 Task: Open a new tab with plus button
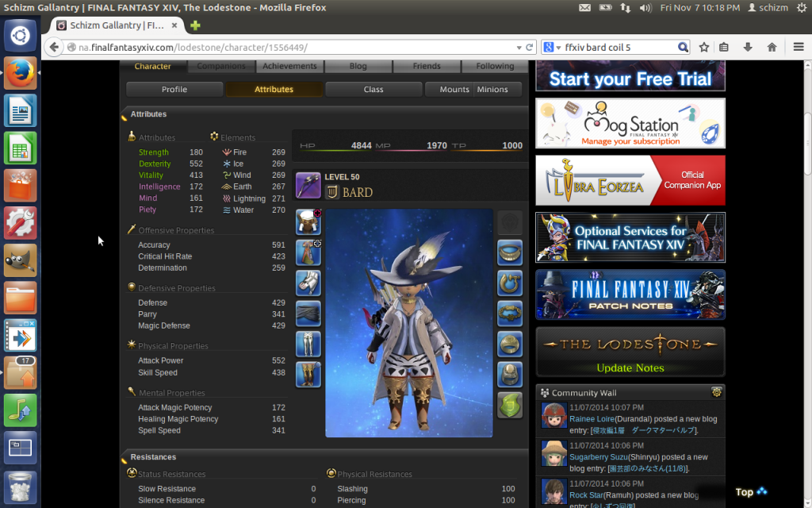coord(195,25)
